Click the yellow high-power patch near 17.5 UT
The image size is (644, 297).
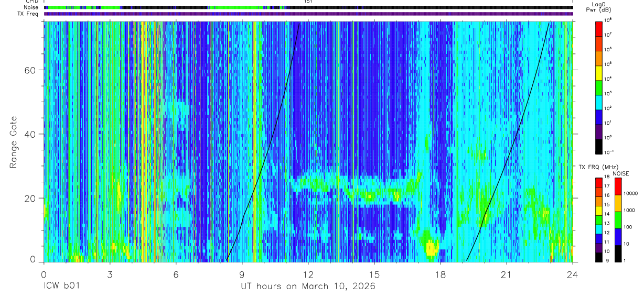coord(432,248)
